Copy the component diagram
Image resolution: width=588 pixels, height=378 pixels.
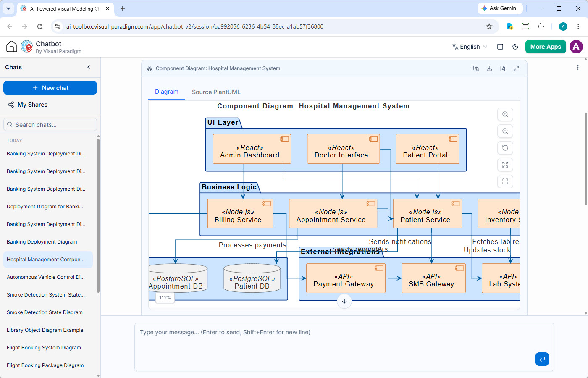(x=476, y=68)
